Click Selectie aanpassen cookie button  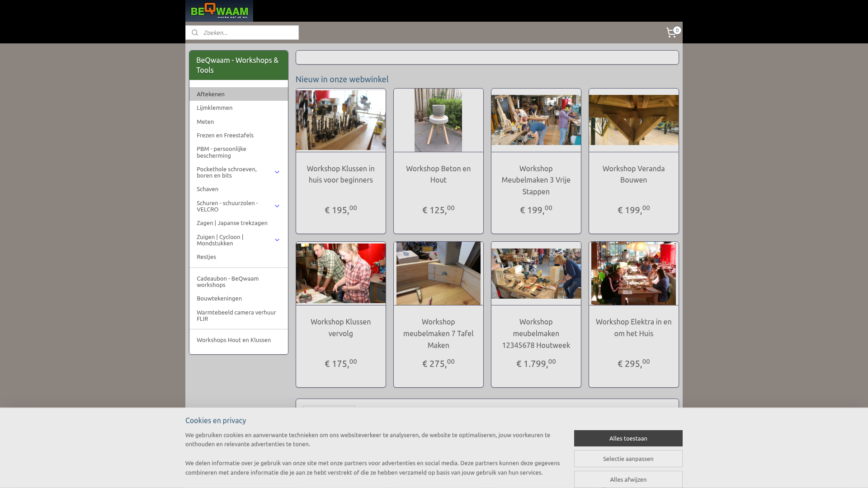(x=628, y=459)
